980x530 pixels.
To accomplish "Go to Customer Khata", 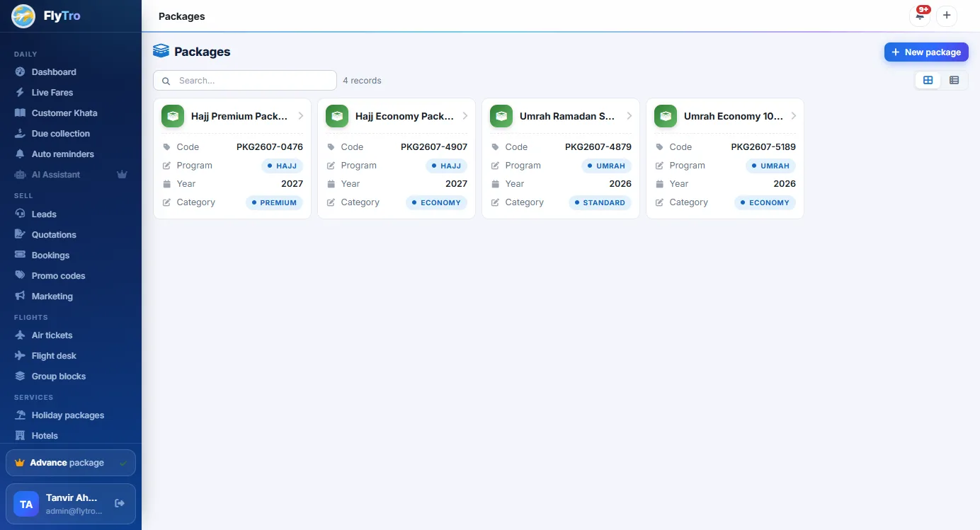I will pyautogui.click(x=71, y=113).
